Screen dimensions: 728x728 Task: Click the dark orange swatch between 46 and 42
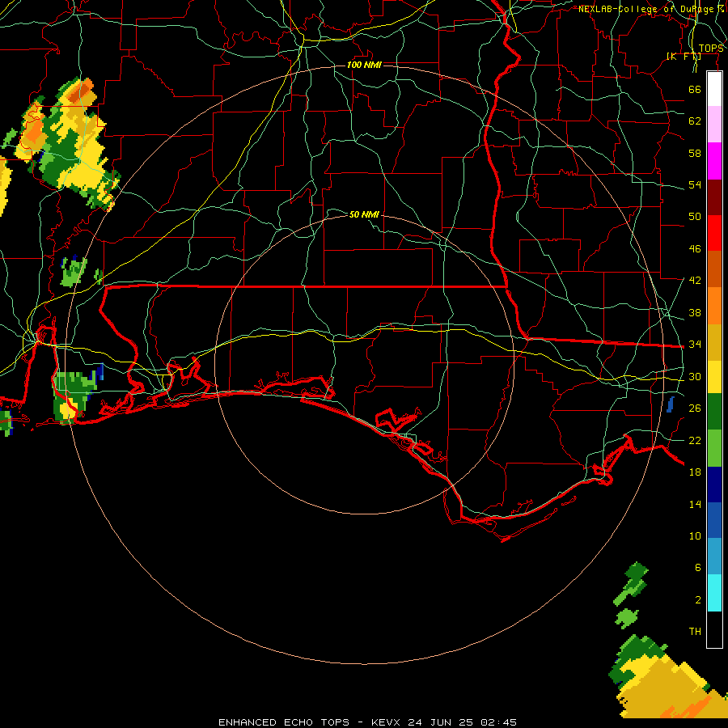point(714,269)
